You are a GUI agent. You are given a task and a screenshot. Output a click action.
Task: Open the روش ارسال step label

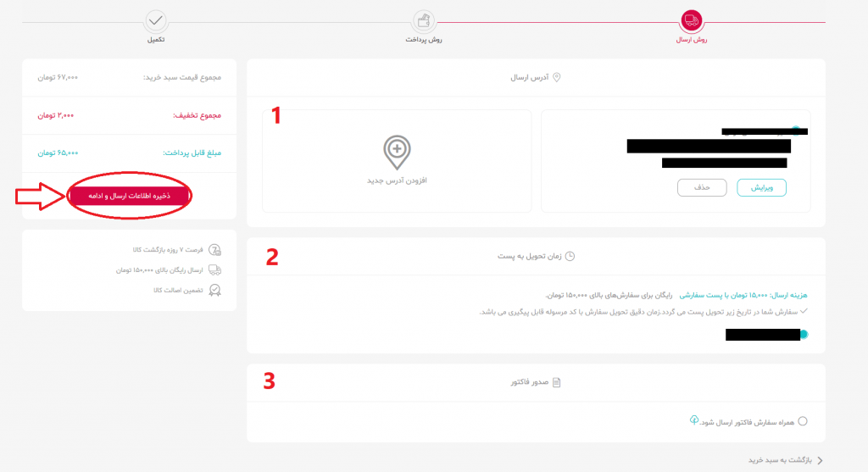click(692, 40)
